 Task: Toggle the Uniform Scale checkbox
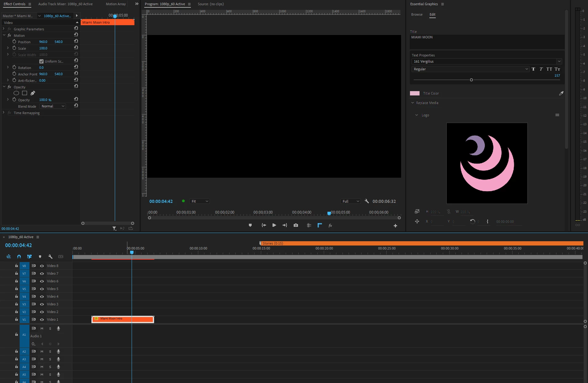pos(41,61)
